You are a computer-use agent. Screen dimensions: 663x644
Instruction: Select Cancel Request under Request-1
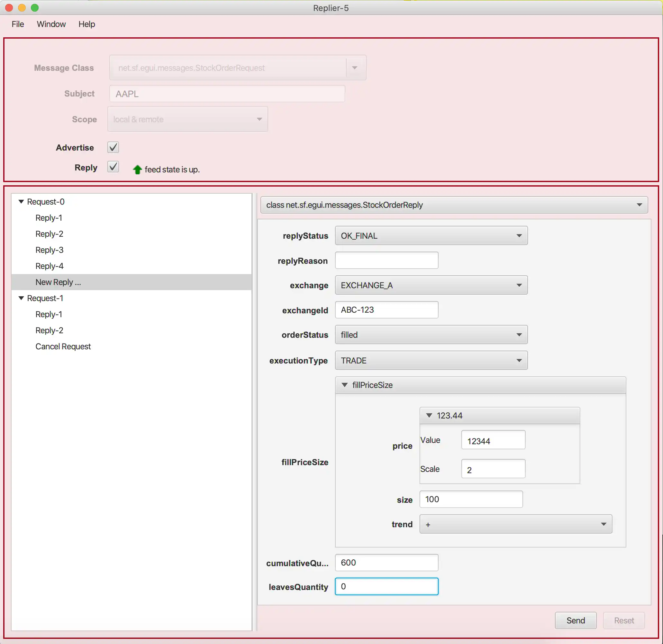(63, 346)
